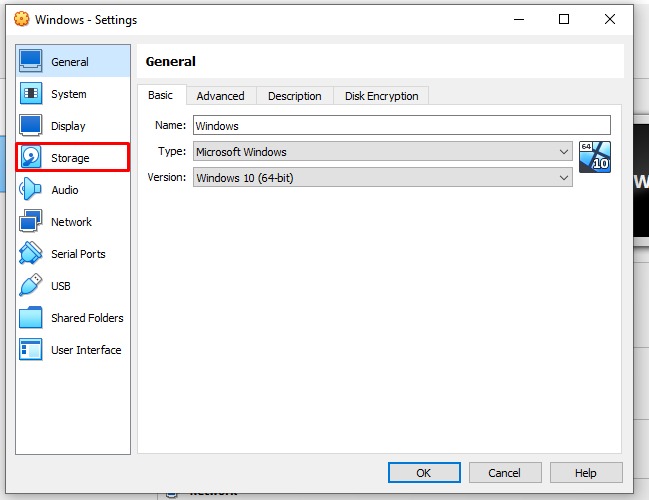Screen dimensions: 649x500
Task: Open the Serial Ports settings page
Action: click(73, 253)
